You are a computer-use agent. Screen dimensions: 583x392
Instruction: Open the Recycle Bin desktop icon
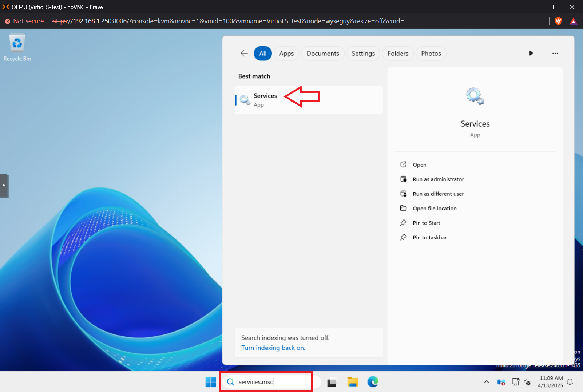pyautogui.click(x=17, y=48)
